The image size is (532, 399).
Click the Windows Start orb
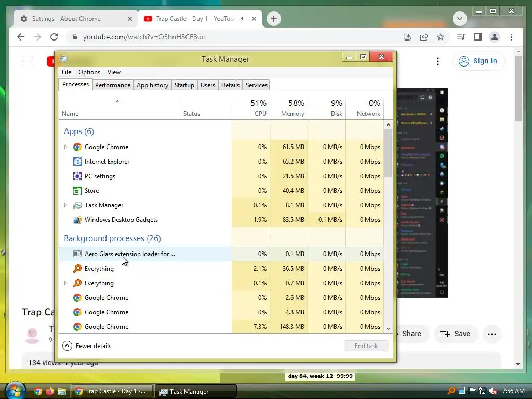pos(15,391)
